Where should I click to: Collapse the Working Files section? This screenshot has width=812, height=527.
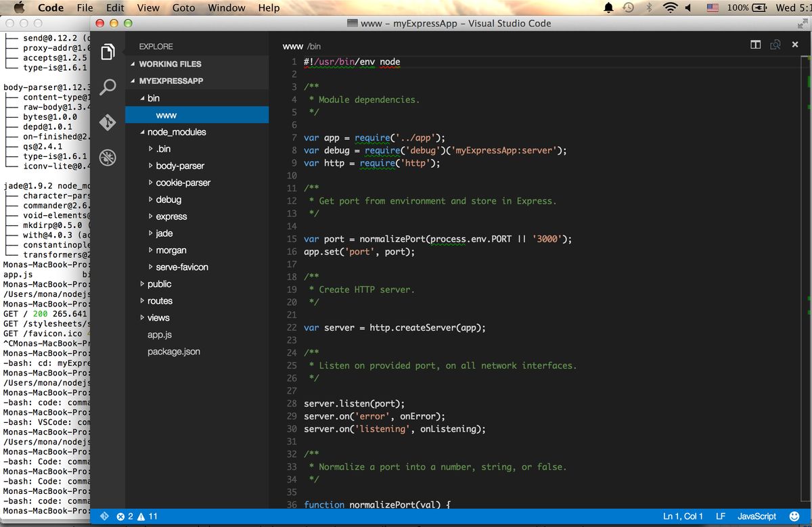pos(169,64)
